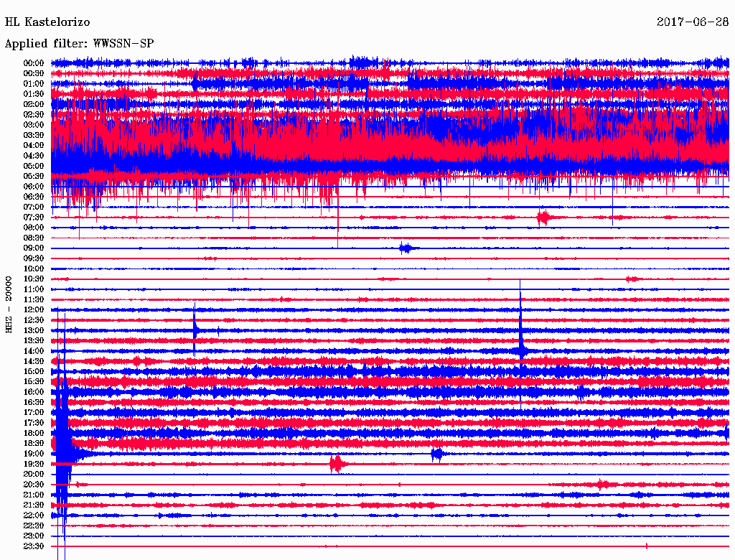Click the 'Applied filter: WWSSN-SP' text
Screen dimensions: 735x560
point(79,44)
